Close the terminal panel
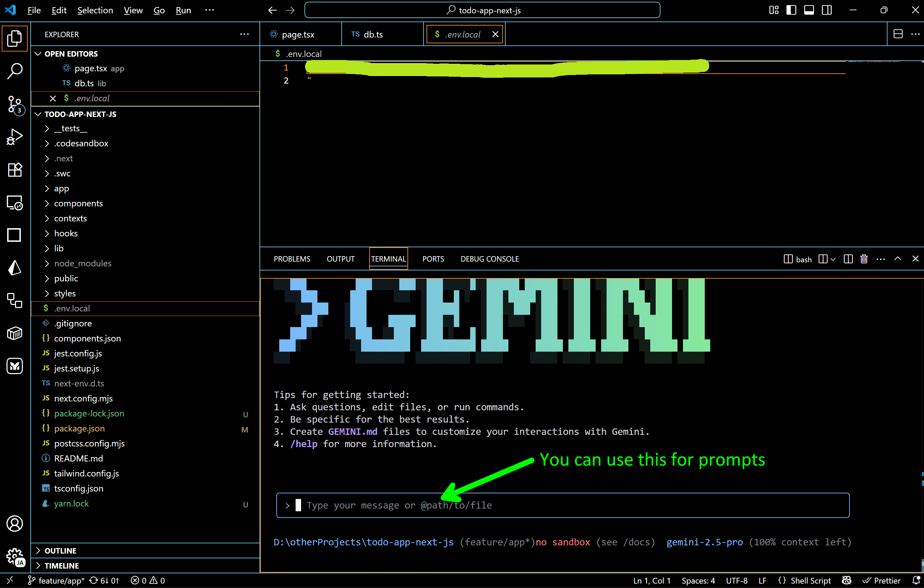The image size is (924, 588). click(915, 259)
